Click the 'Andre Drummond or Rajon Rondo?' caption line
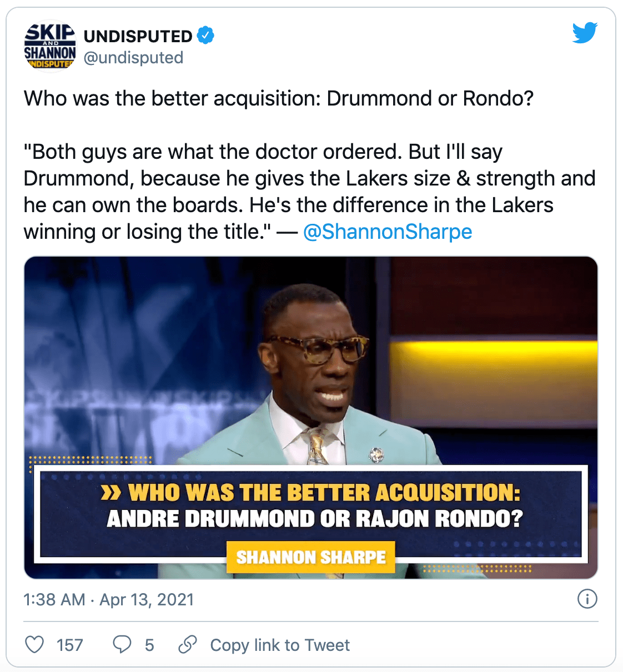Screen dimensions: 623x672 (315, 519)
